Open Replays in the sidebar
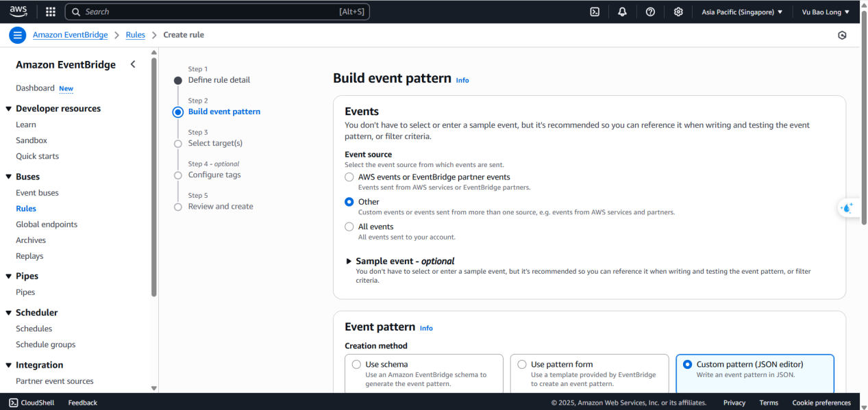Image resolution: width=868 pixels, height=410 pixels. (29, 256)
